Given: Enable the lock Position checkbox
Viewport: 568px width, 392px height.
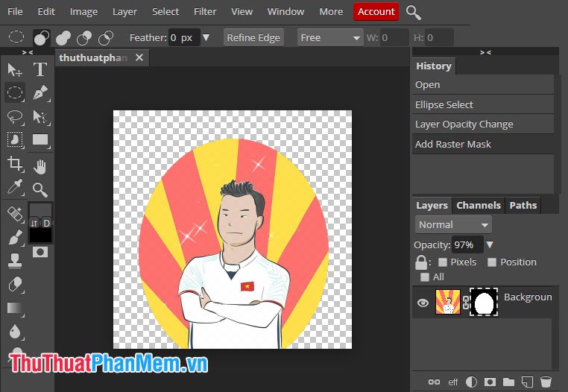Looking at the screenshot, I should pyautogui.click(x=492, y=262).
